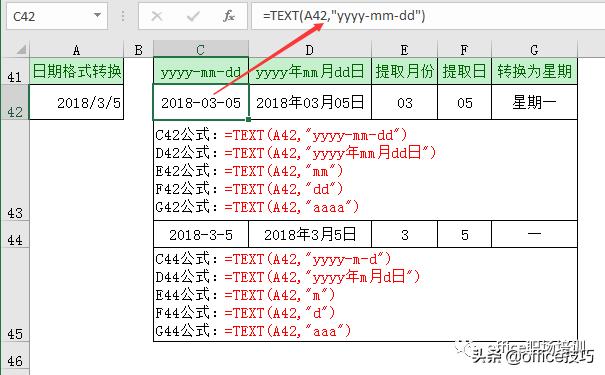Click cell G42 showing 星期一
The width and height of the screenshot is (605, 375).
click(x=534, y=102)
